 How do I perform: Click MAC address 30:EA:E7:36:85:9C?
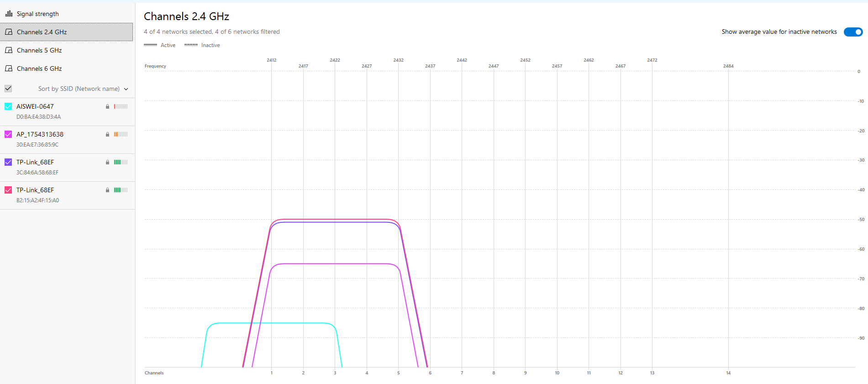37,145
